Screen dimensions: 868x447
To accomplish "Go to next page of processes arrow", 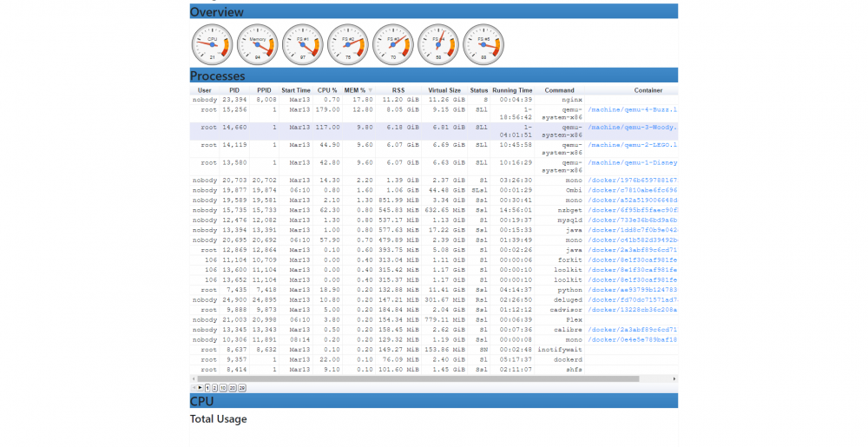I will [200, 388].
